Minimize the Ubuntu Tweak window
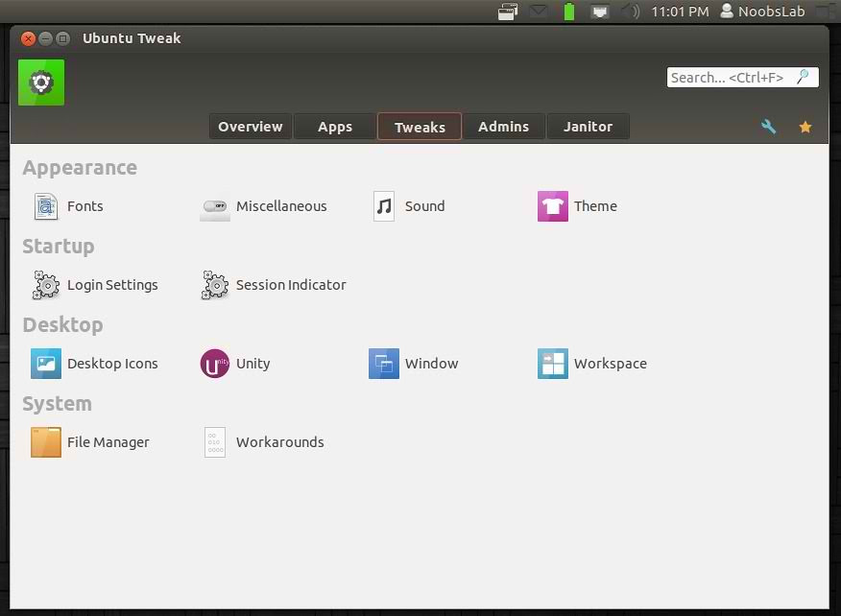 (45, 38)
